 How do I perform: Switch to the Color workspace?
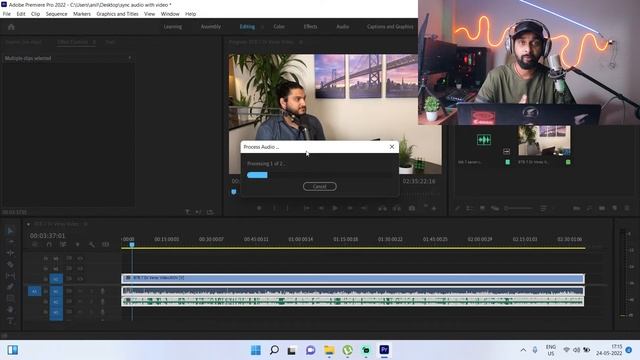click(x=279, y=27)
